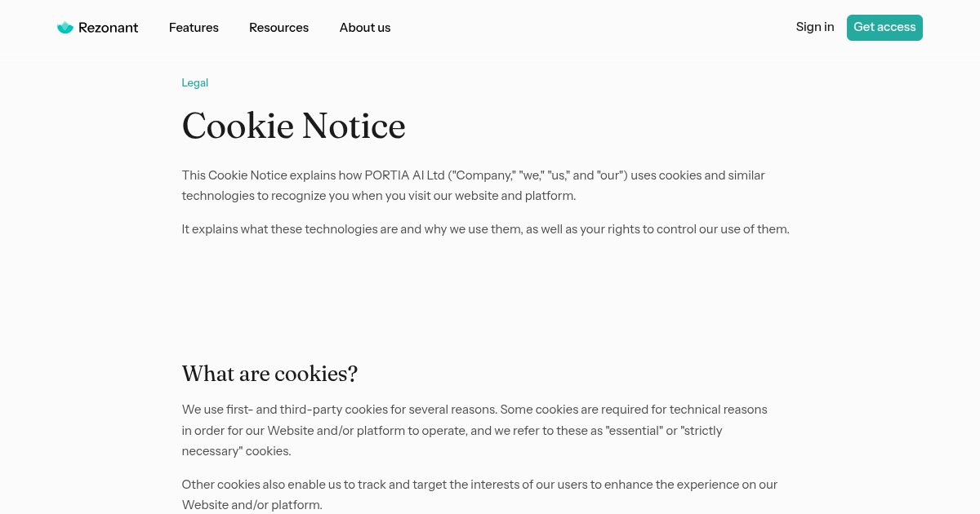Click the paragraph starting 'Other cookies also enable'
The width and height of the screenshot is (980, 514).
pyautogui.click(x=479, y=494)
